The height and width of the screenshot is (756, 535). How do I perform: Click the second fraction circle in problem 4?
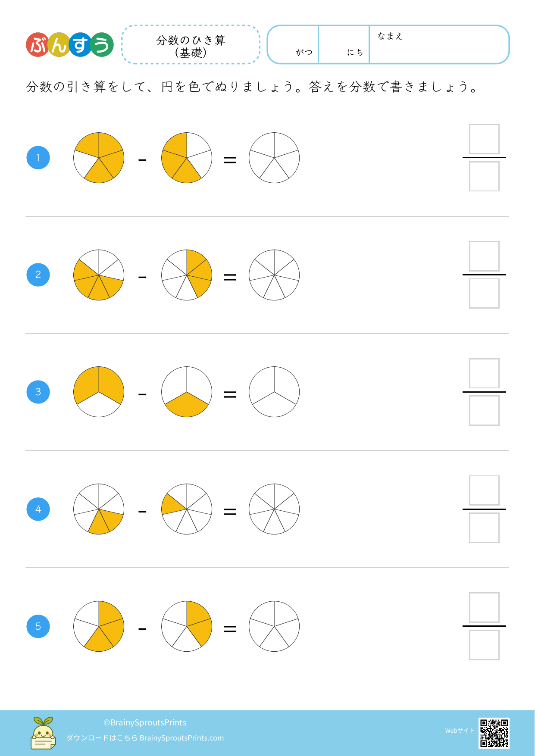(187, 509)
